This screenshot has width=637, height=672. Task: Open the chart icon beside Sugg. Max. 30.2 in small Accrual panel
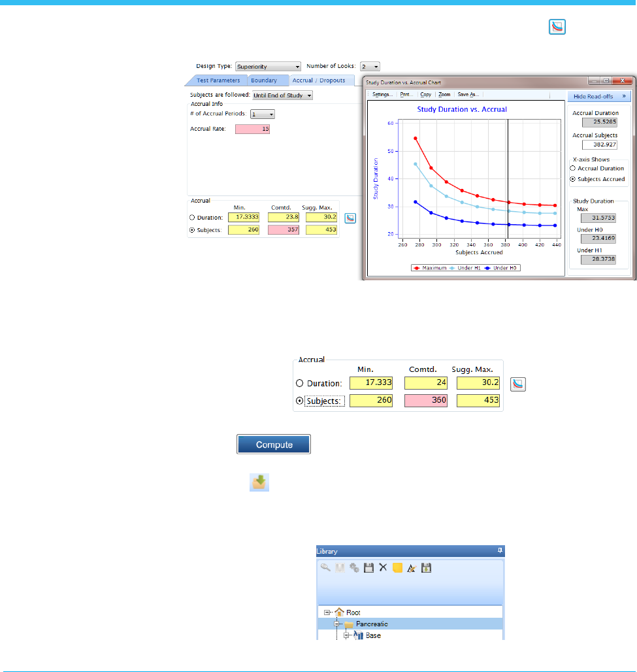coord(350,218)
